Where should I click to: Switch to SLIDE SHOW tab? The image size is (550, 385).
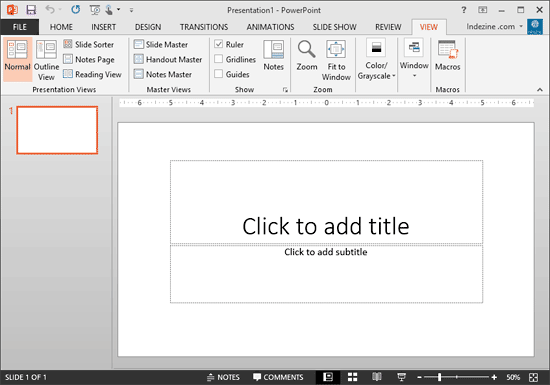tap(334, 27)
